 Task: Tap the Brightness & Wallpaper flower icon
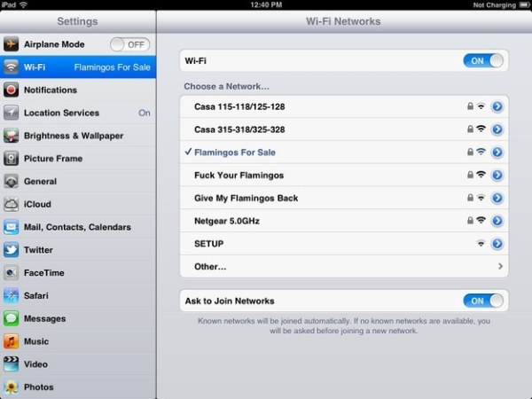(x=11, y=136)
